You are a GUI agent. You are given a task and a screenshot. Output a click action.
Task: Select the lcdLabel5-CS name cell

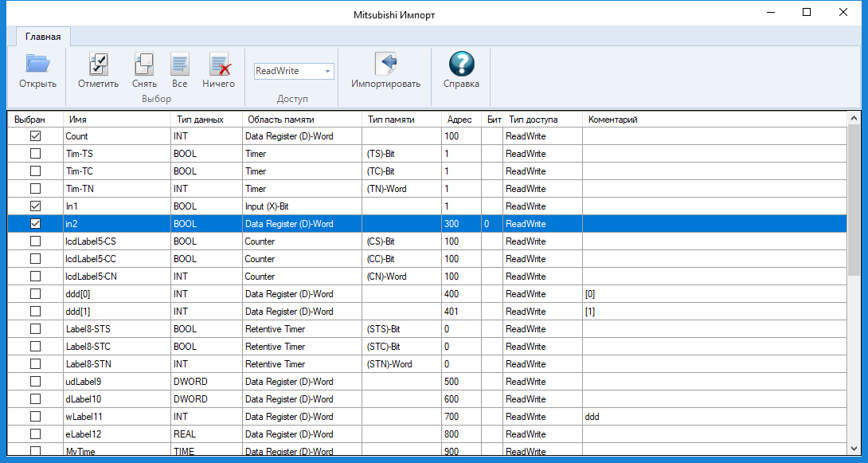pyautogui.click(x=117, y=241)
